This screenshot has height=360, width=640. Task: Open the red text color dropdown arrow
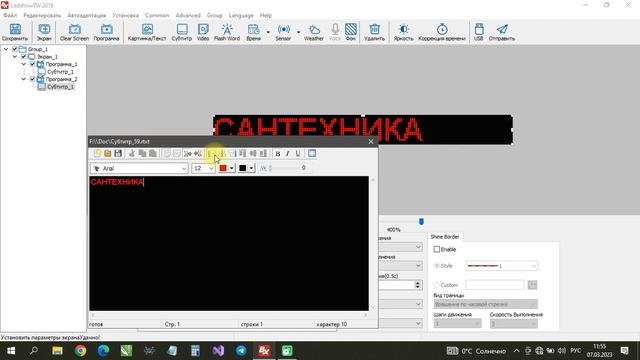coord(232,168)
